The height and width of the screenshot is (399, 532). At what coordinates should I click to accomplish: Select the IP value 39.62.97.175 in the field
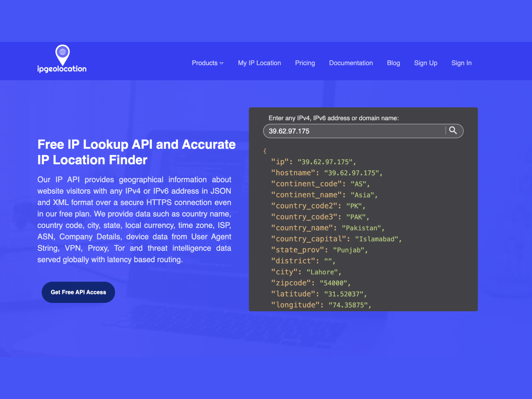tap(289, 131)
